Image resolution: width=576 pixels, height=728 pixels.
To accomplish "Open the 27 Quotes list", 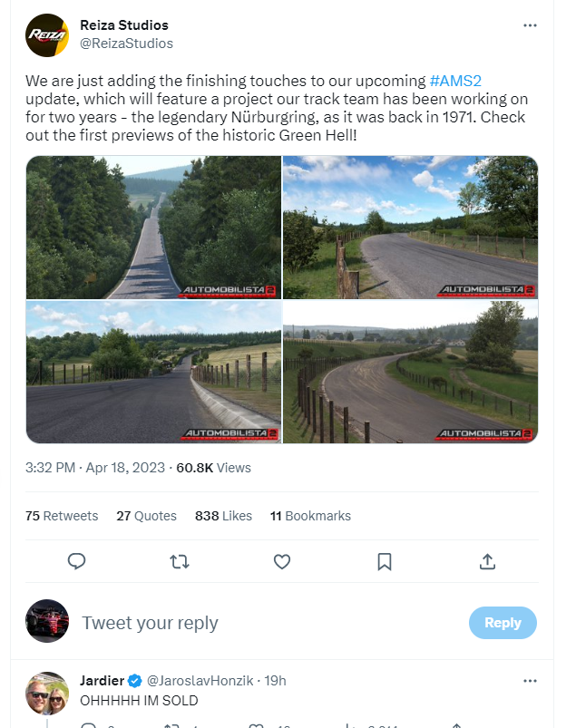I will [146, 516].
